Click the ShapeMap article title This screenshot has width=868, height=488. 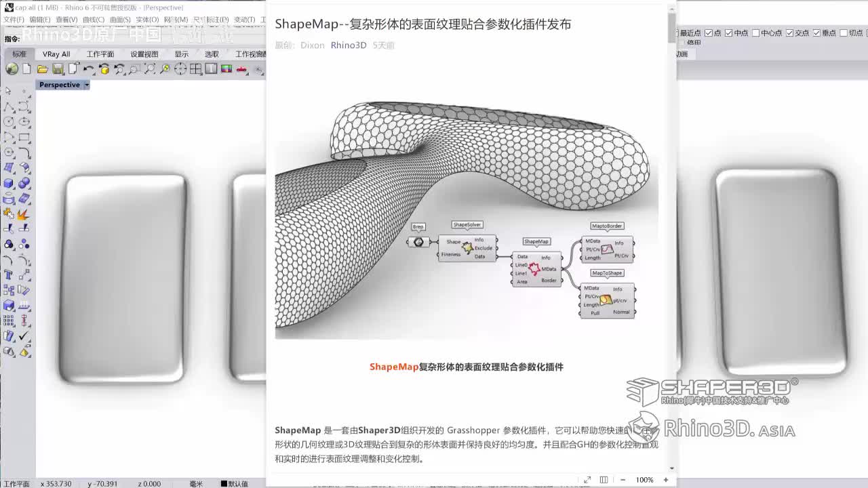click(423, 24)
